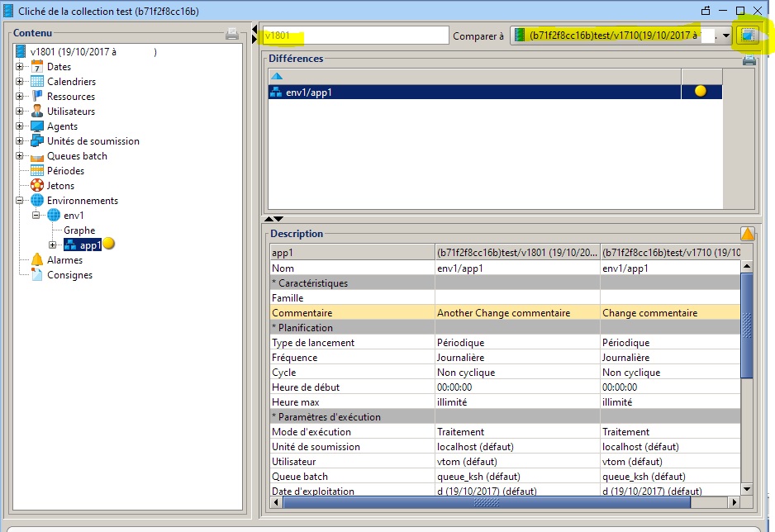Click the collapse left panel arrow

(x=254, y=29)
